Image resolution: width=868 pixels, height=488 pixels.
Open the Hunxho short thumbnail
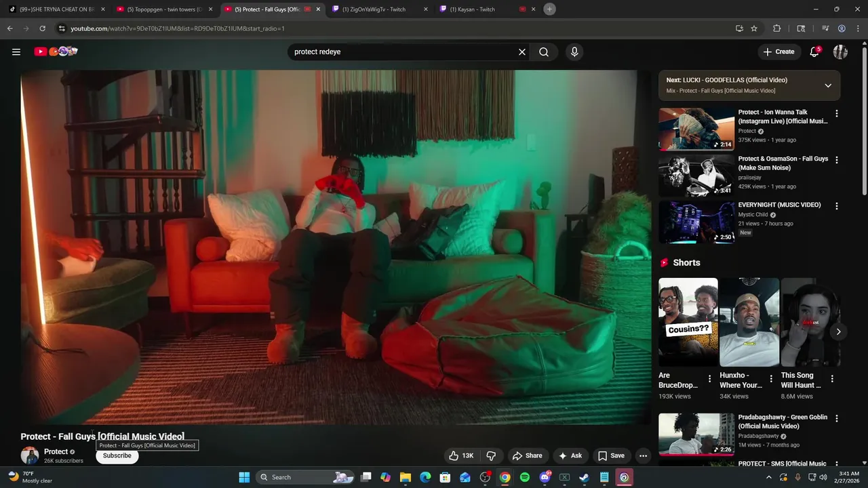tap(749, 322)
